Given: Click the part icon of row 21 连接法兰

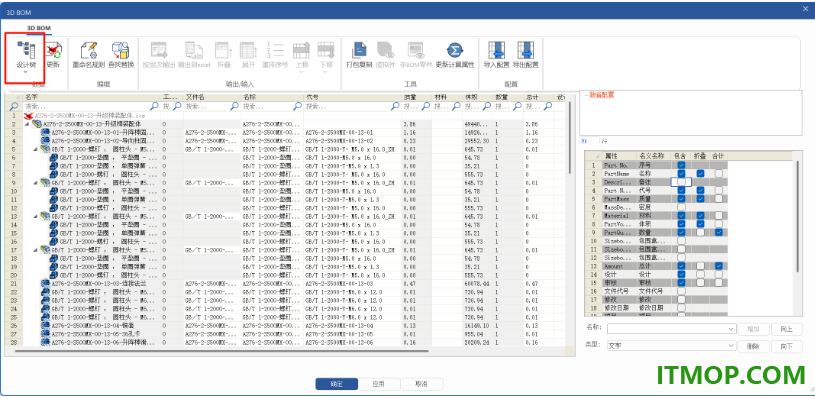Looking at the screenshot, I should pos(46,283).
